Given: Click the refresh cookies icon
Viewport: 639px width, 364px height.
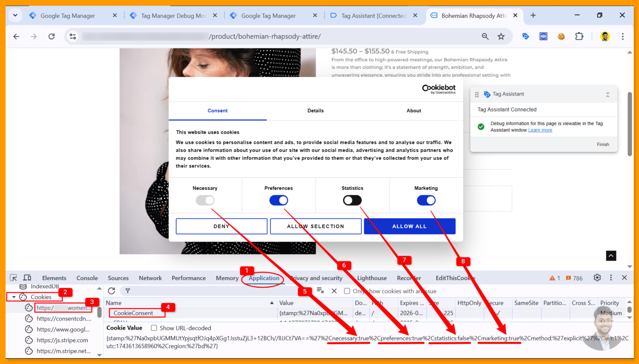Looking at the screenshot, I should (112, 291).
